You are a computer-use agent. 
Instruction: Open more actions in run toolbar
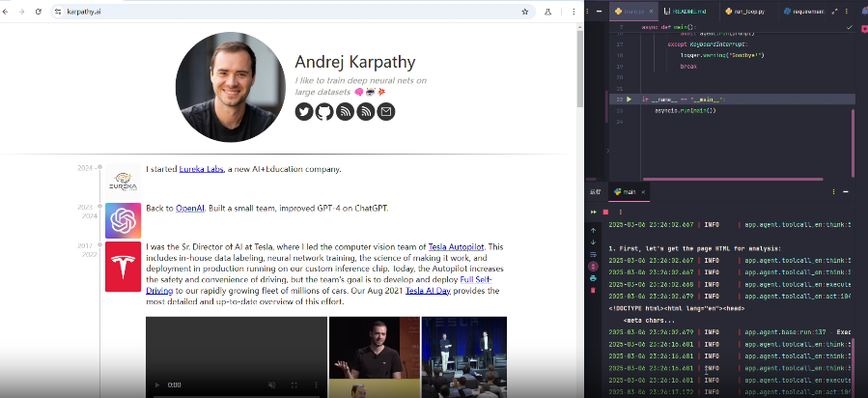pyautogui.click(x=621, y=212)
